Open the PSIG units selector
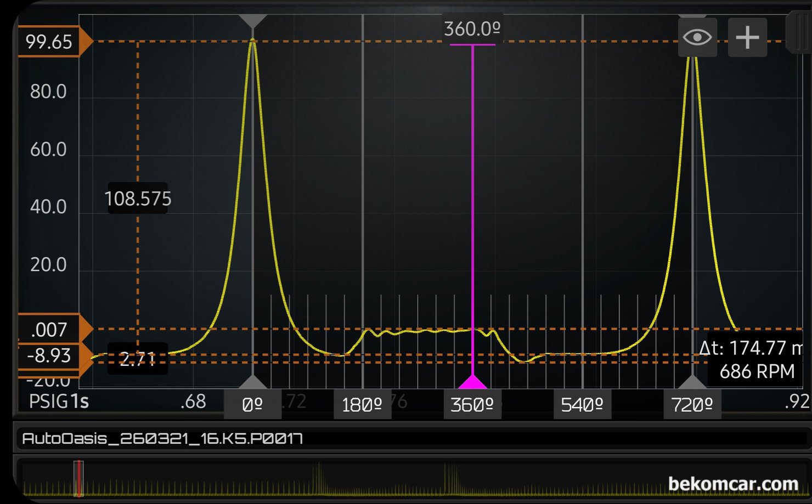Screen dimensions: 812x504 pyautogui.click(x=48, y=401)
